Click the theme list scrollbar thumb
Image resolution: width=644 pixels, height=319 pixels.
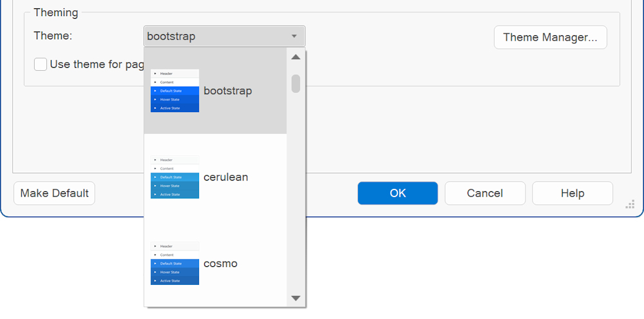coord(296,84)
